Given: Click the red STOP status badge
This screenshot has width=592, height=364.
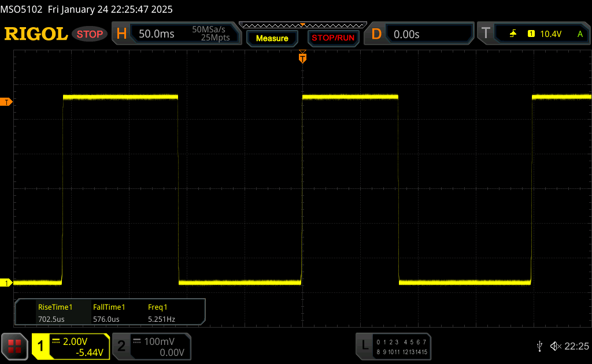Looking at the screenshot, I should (x=90, y=34).
